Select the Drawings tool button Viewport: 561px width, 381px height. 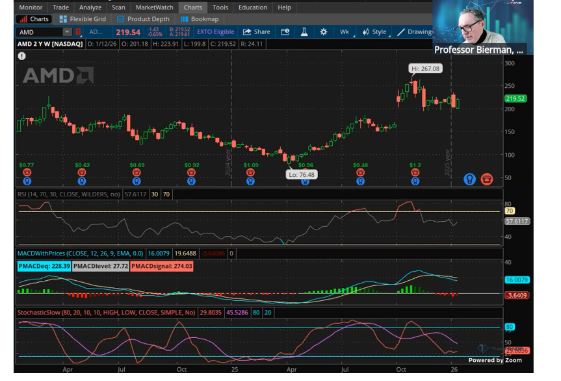[x=415, y=32]
